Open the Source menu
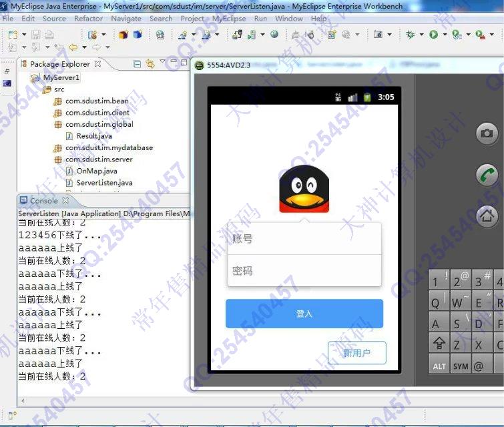 click(54, 19)
